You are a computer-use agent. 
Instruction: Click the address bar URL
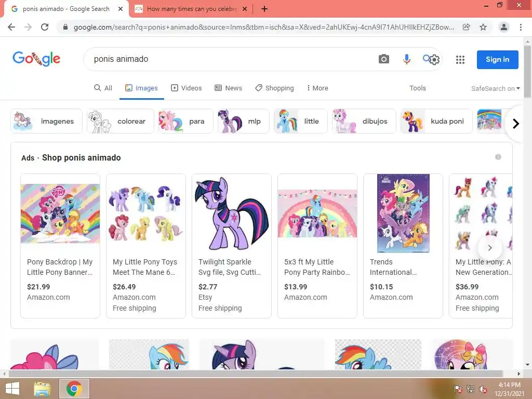click(263, 27)
